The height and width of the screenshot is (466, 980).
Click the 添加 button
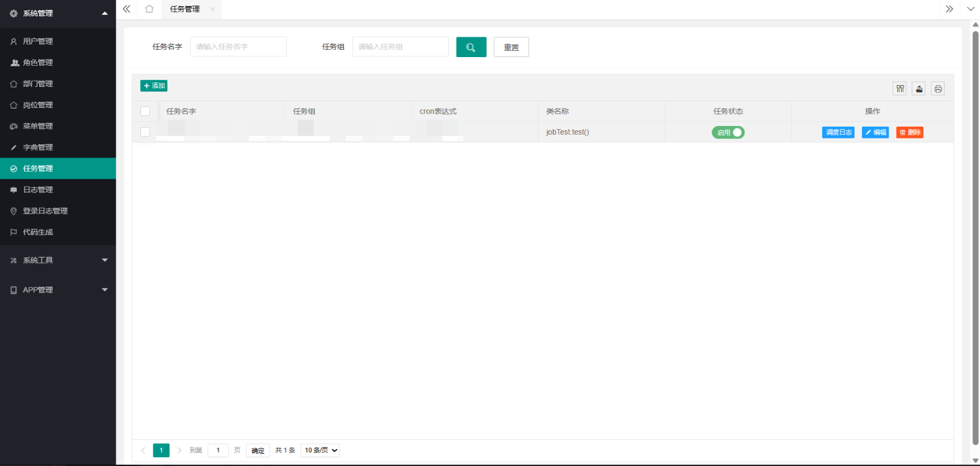point(154,86)
